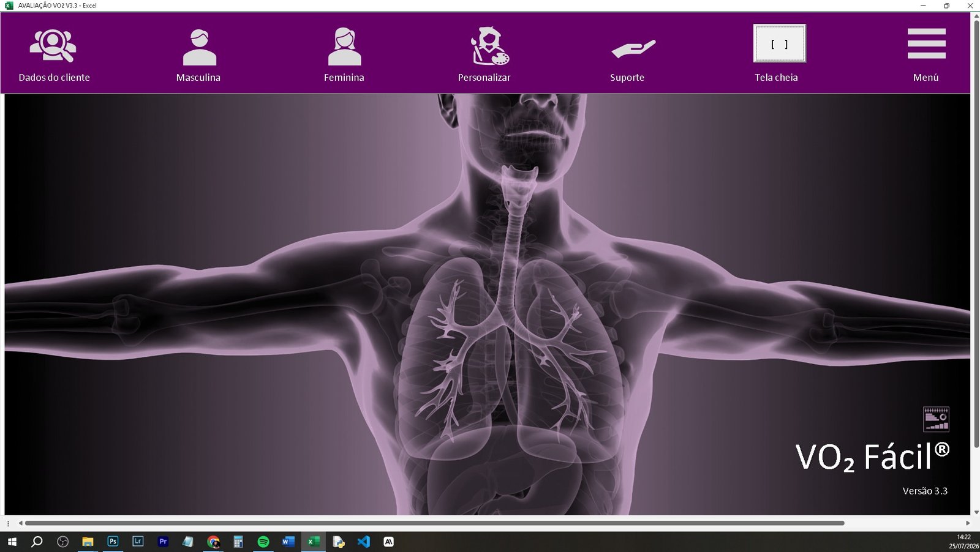The width and height of the screenshot is (980, 552).
Task: Open Calculator from the taskbar
Action: 238,542
